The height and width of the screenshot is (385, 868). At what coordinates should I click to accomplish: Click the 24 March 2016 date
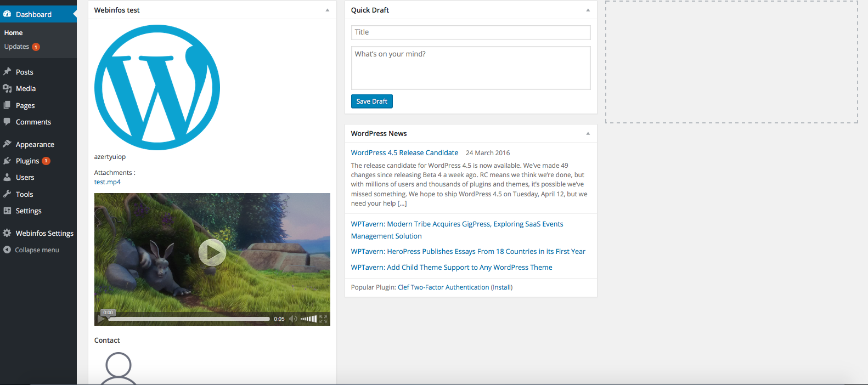[488, 153]
